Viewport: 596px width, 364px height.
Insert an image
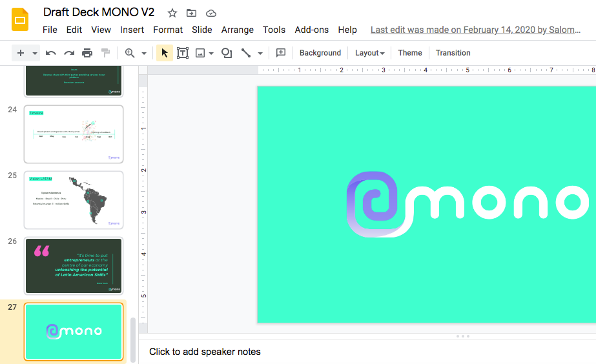click(200, 53)
